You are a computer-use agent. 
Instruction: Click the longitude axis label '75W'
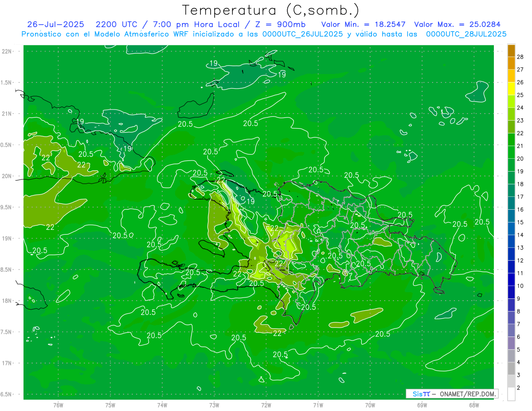point(110,405)
